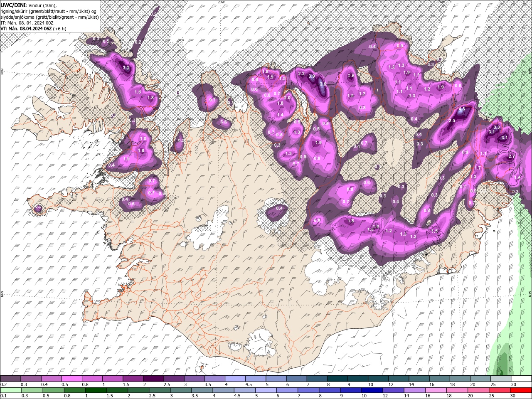Image resolution: width=532 pixels, height=399 pixels.
Task: Click the 20W longitude label at top
Action: [222, 2]
